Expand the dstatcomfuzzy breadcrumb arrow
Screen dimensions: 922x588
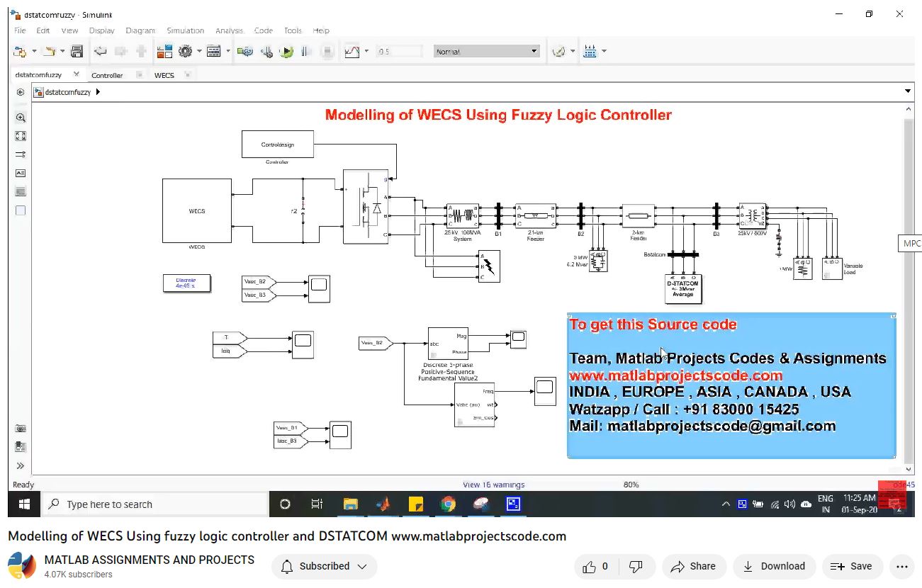coord(98,92)
